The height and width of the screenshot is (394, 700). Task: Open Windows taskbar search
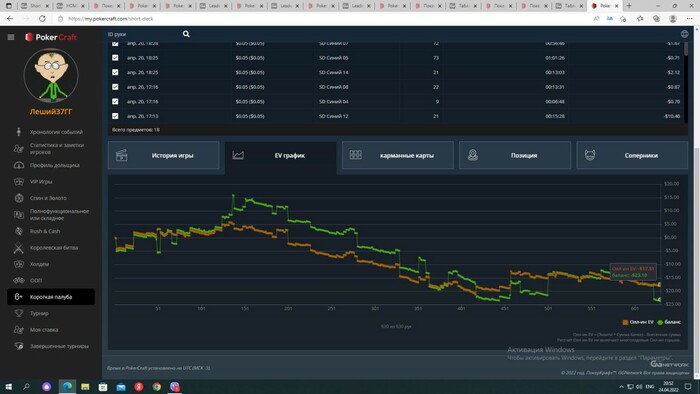click(26, 386)
